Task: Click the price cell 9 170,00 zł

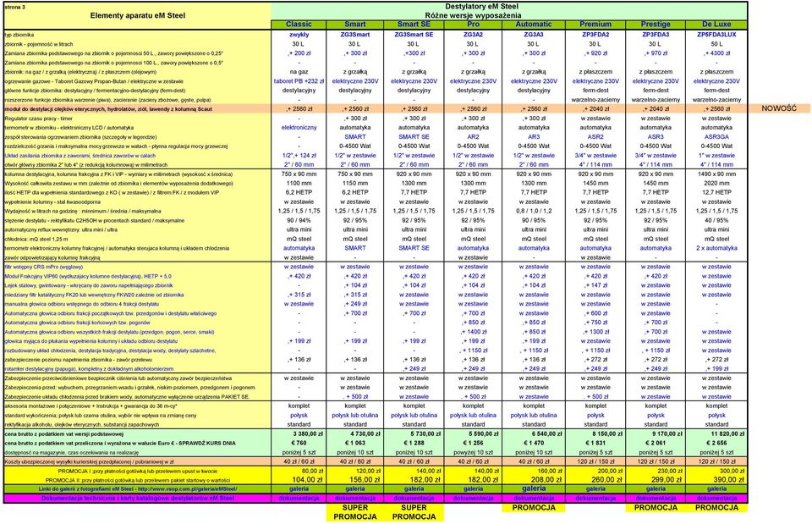Action: (667, 433)
